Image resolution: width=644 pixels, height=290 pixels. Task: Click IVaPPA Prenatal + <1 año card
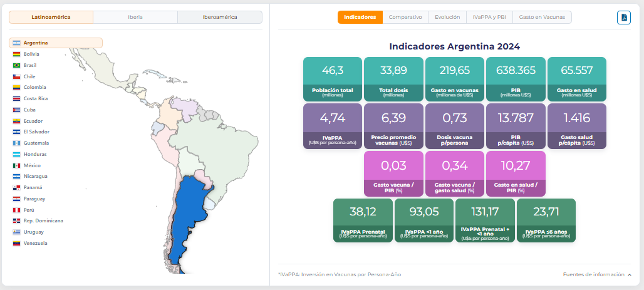pyautogui.click(x=485, y=220)
